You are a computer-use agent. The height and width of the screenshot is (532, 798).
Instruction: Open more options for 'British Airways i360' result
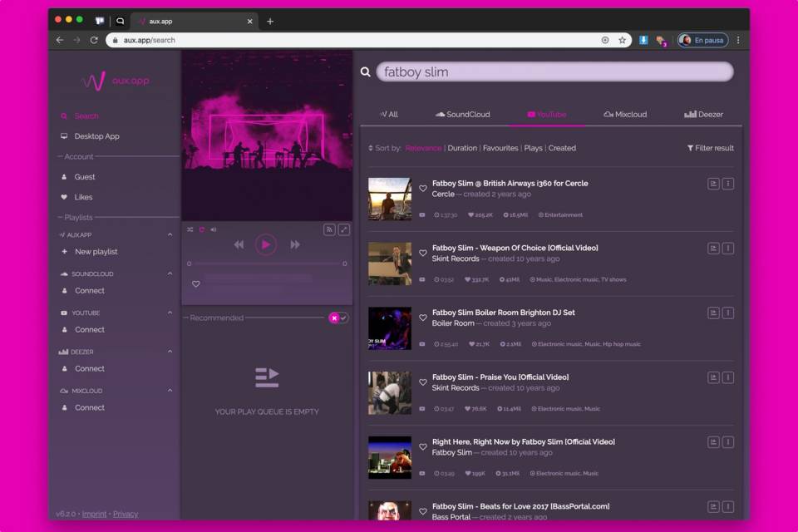pyautogui.click(x=728, y=184)
